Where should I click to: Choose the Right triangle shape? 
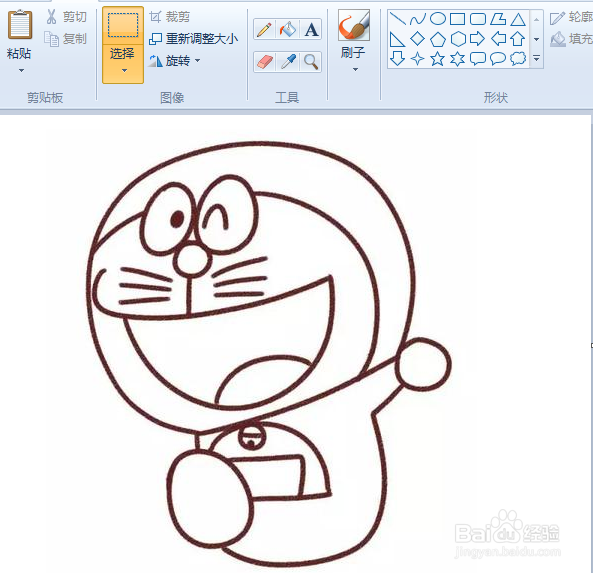[397, 39]
